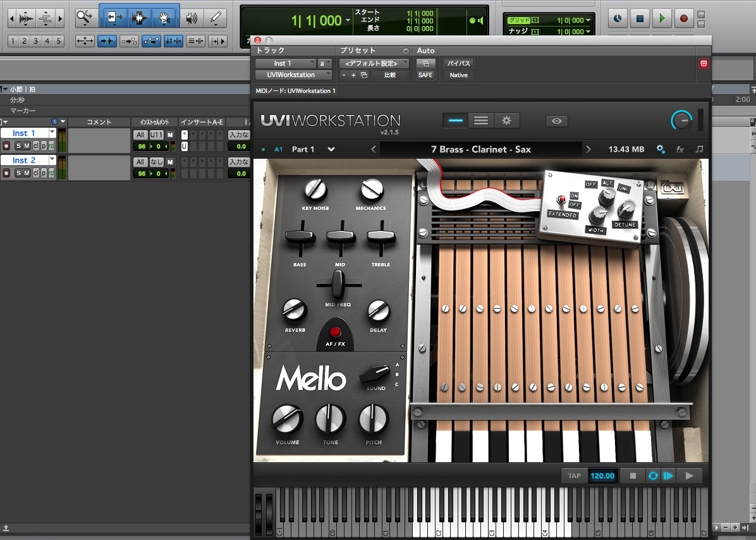
Task: Start playback with Pro Tools Play button
Action: [x=662, y=18]
